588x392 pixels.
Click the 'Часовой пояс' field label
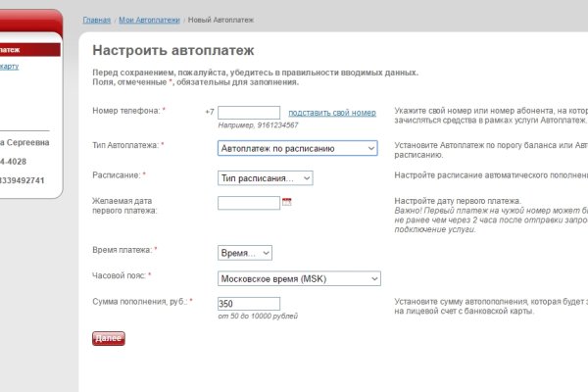[x=120, y=275]
